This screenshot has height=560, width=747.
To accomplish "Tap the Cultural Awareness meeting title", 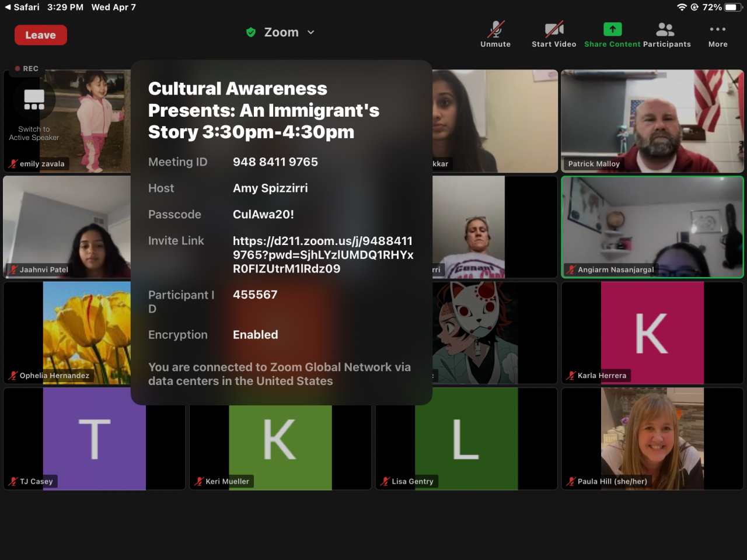I will click(264, 110).
